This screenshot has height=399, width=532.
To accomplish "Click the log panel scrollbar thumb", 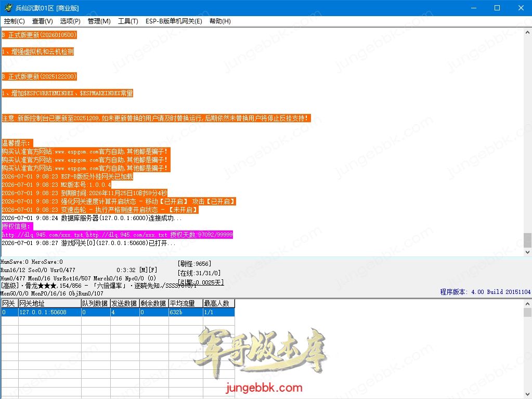I will click(527, 240).
